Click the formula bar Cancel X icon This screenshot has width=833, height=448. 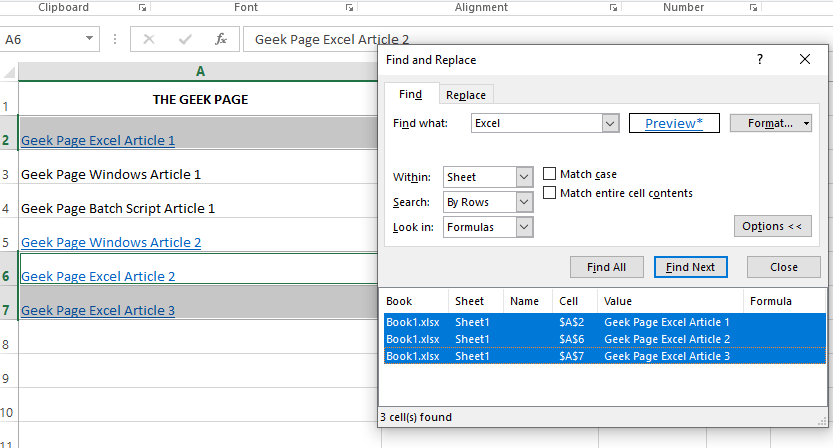(x=149, y=40)
